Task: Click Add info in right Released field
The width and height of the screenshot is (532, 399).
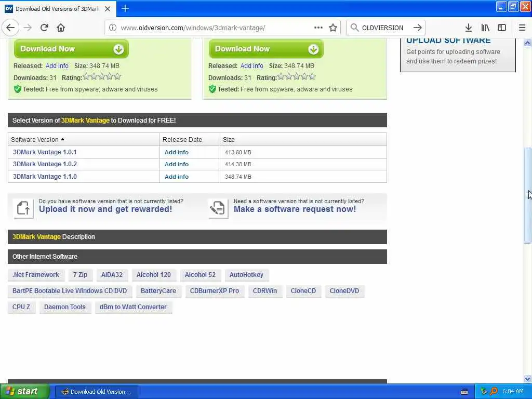Action: click(x=252, y=66)
